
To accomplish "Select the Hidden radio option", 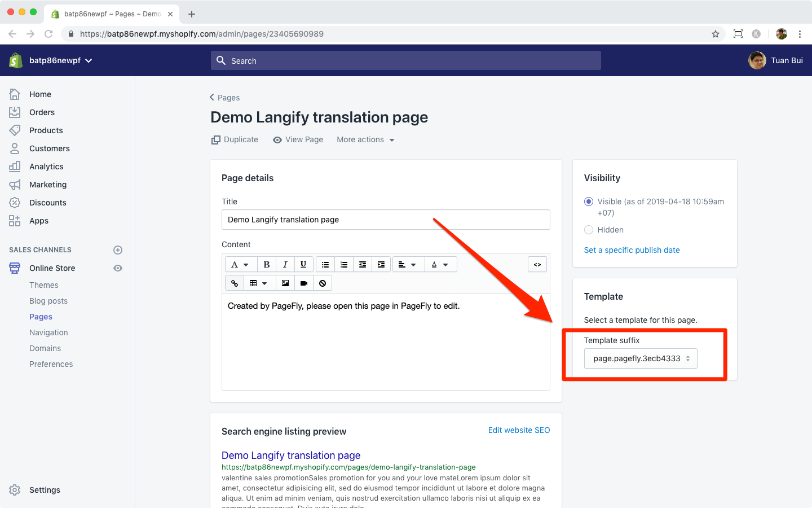I will 589,230.
